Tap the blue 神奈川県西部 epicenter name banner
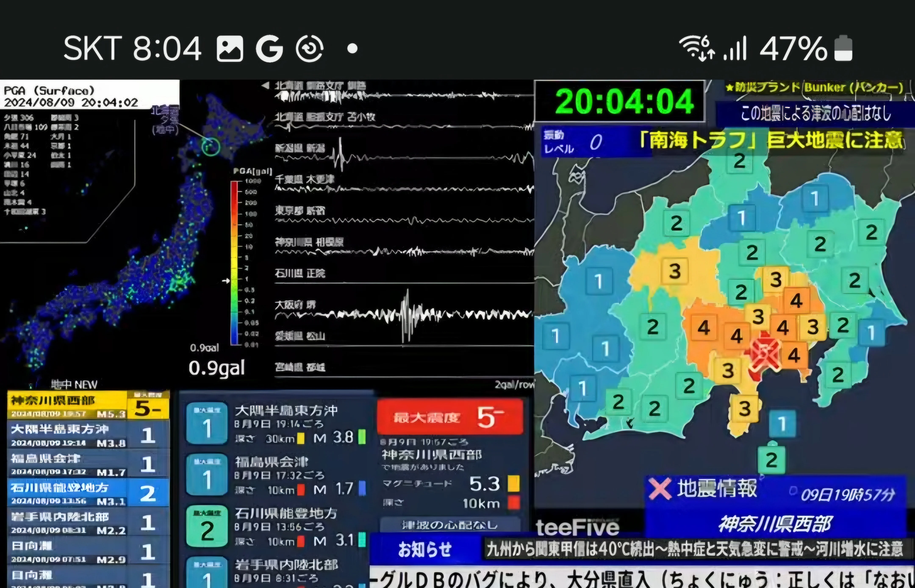This screenshot has width=915, height=588. [x=775, y=523]
